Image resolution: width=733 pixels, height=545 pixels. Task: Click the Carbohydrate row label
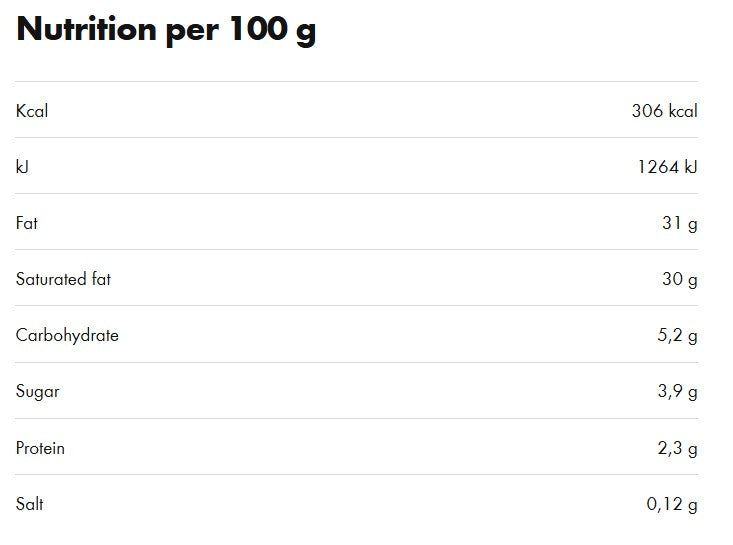tap(67, 335)
